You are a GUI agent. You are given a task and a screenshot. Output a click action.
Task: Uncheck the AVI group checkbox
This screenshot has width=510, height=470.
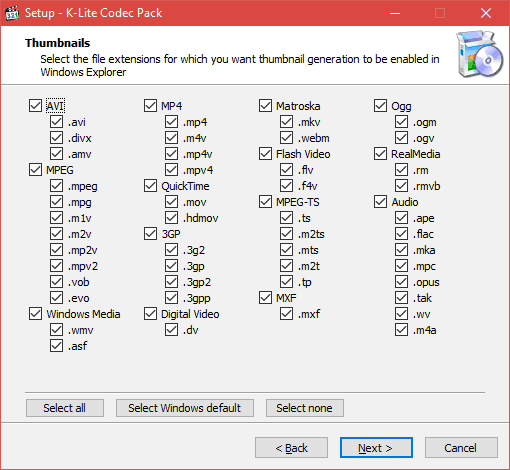[x=35, y=106]
